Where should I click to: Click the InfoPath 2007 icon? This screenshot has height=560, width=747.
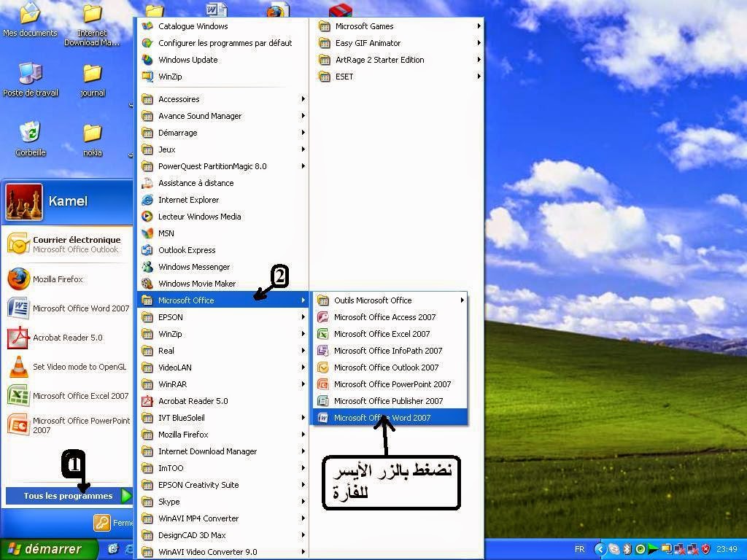coord(323,351)
